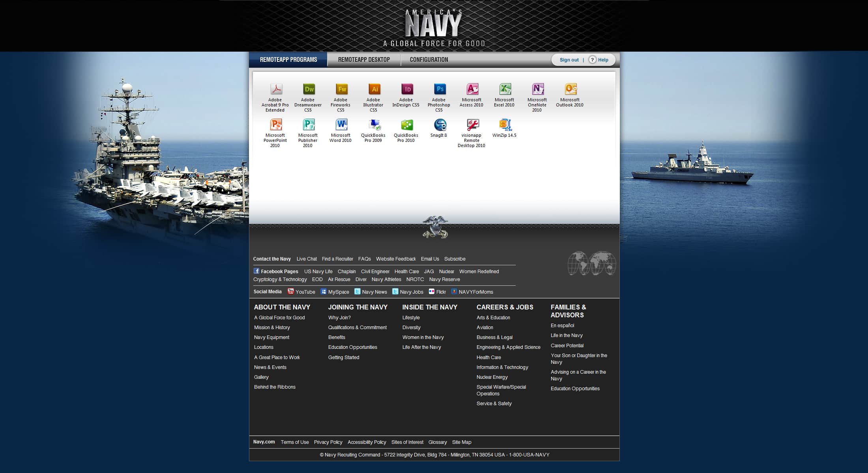
Task: Launch Microsoft Outlook 2010
Action: (x=570, y=95)
